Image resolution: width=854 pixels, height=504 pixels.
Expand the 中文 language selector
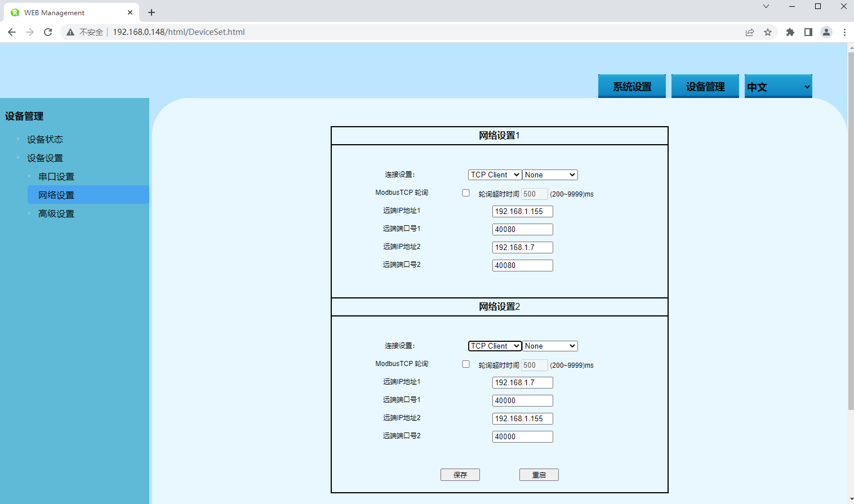pyautogui.click(x=778, y=87)
